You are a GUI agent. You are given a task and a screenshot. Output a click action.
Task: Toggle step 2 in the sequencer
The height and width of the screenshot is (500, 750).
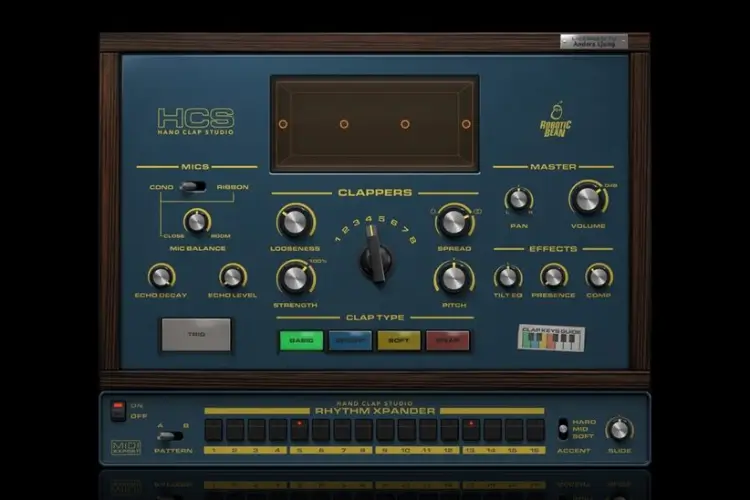[235, 430]
